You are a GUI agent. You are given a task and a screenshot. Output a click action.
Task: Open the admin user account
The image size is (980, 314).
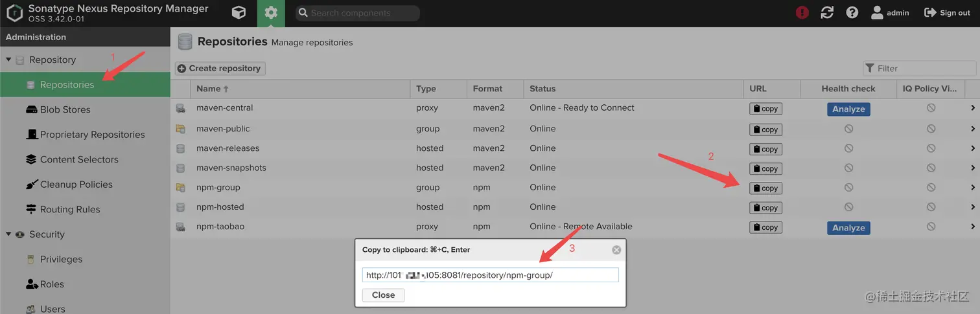click(890, 12)
